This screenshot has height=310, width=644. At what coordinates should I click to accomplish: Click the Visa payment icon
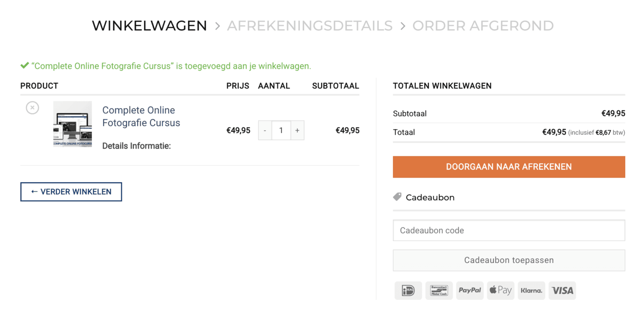point(562,290)
